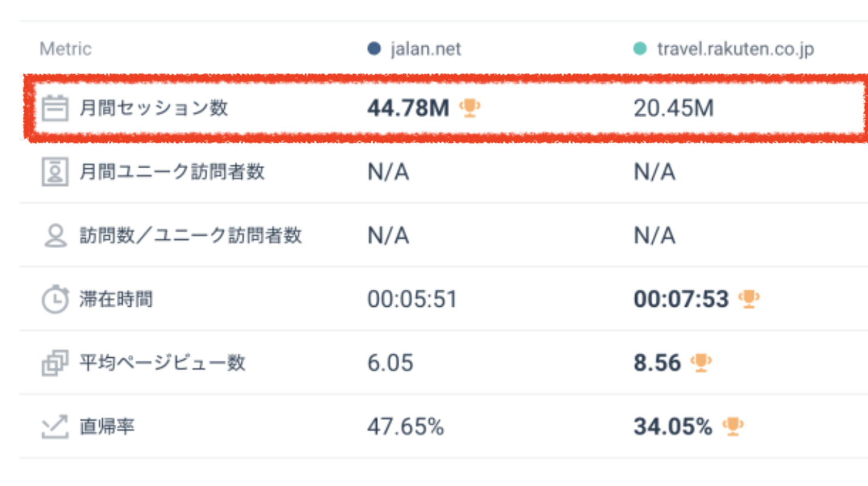
Task: Click the trophy icon next to 00:07:53
Action: [x=748, y=299]
